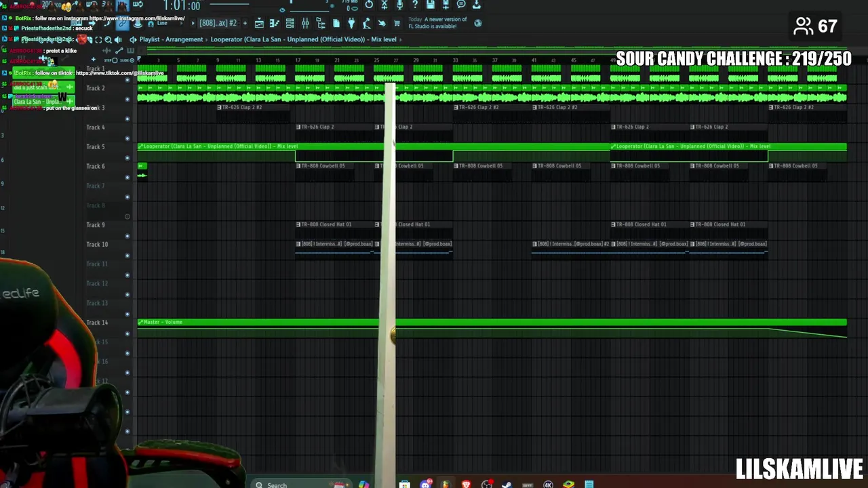Viewport: 868px width, 488px height.
Task: Click Playlist - Arrangement in the breadcrumb
Action: (171, 39)
